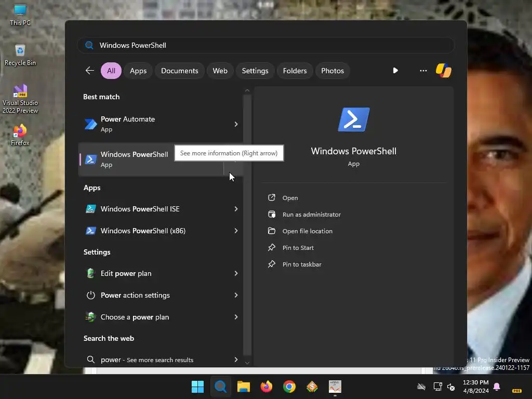Screen dimensions: 532x399
Task: Launch Google Chrome from the taskbar
Action: pos(289,387)
